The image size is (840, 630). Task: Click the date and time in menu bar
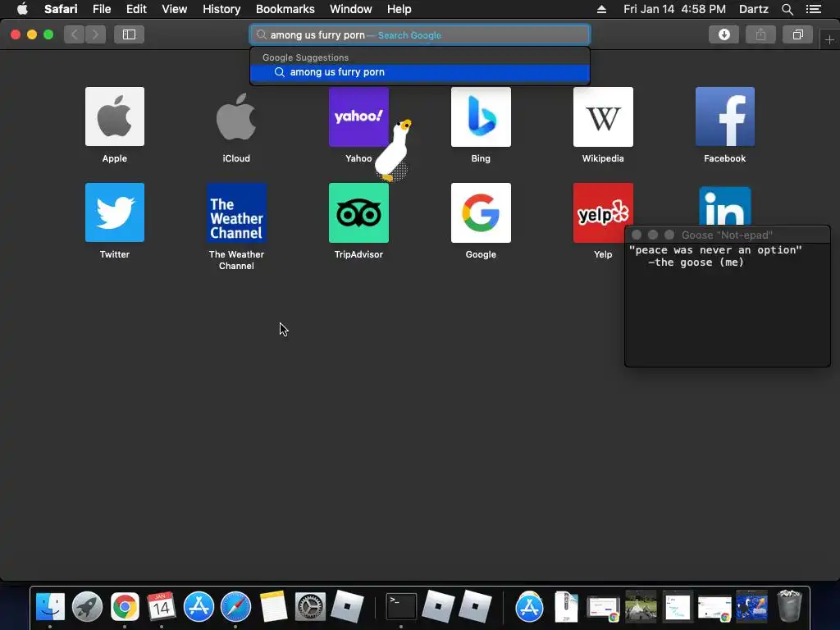(x=674, y=9)
